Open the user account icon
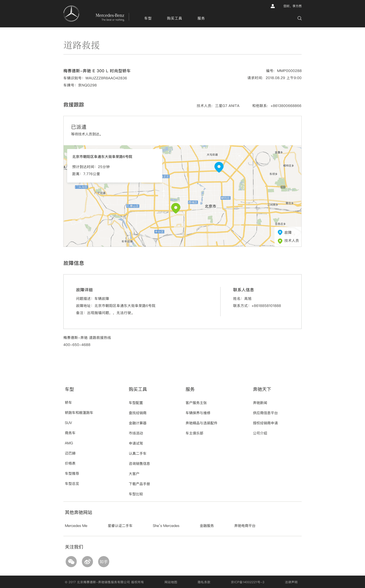This screenshot has height=588, width=365. click(273, 6)
